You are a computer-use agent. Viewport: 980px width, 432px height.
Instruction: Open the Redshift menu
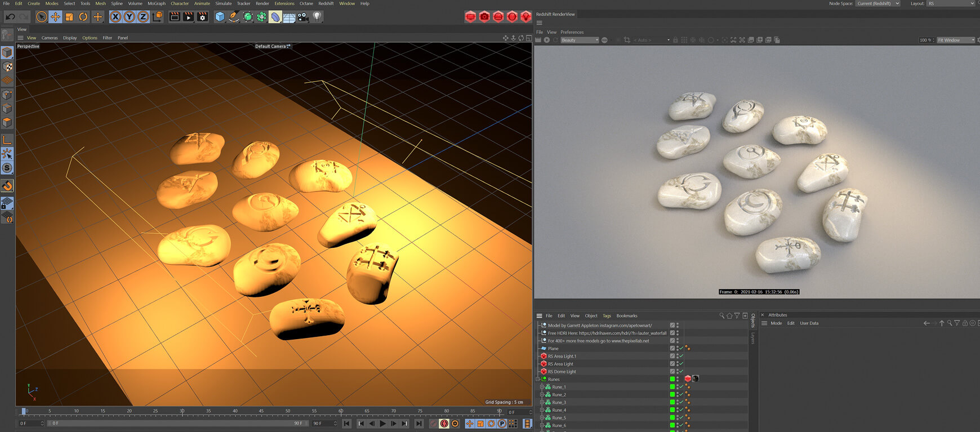click(326, 3)
